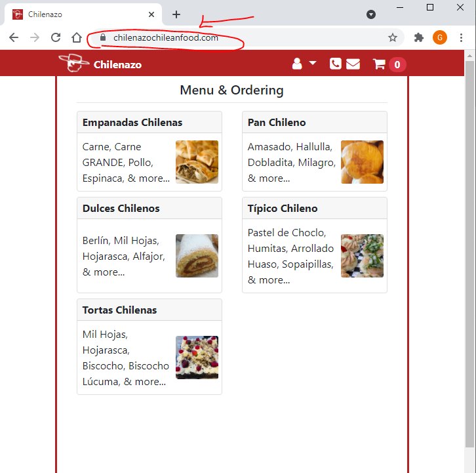Viewport: 476px width, 473px height.
Task: Open the Empanadas Chilenas category
Action: (132, 123)
